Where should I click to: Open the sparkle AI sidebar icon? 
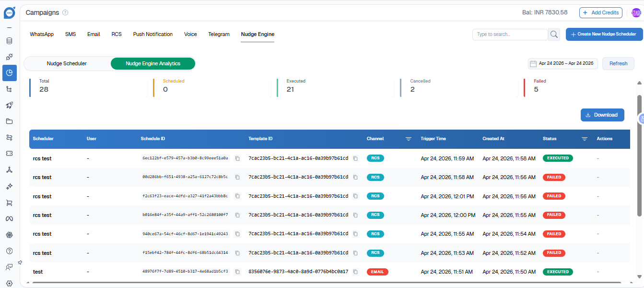pyautogui.click(x=9, y=186)
